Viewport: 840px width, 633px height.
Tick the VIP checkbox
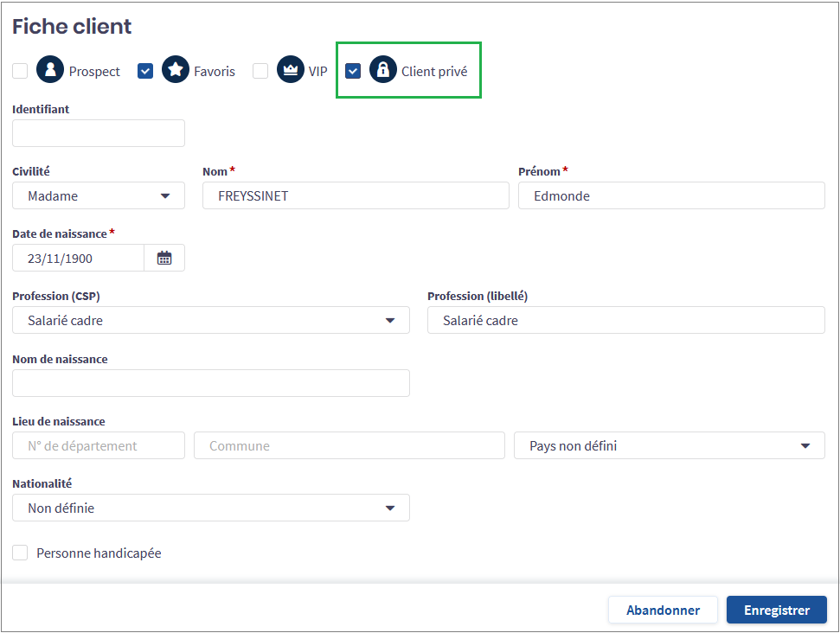[260, 71]
